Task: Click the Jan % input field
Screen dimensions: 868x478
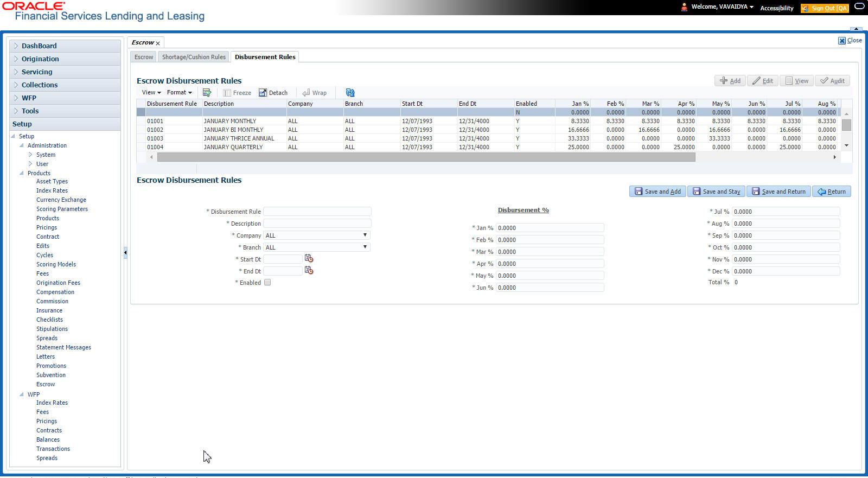Action: (x=550, y=228)
